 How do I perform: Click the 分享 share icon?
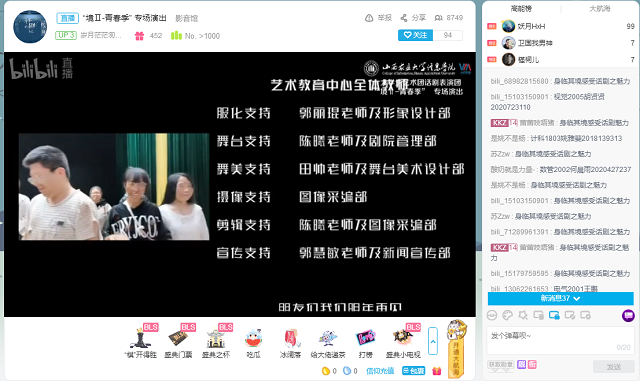[x=404, y=18]
